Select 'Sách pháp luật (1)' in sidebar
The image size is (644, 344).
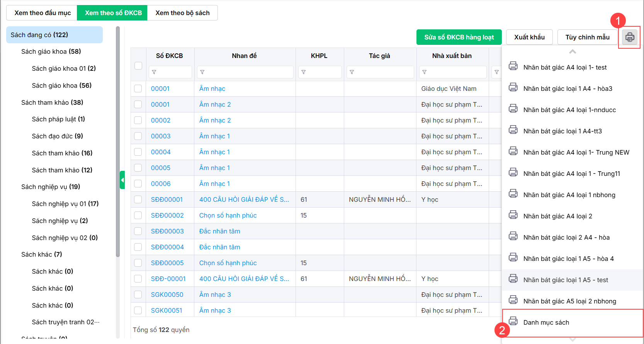(58, 119)
